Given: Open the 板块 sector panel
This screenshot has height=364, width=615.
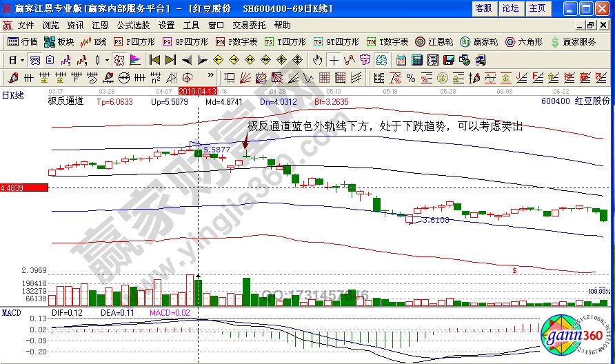Looking at the screenshot, I should [59, 41].
